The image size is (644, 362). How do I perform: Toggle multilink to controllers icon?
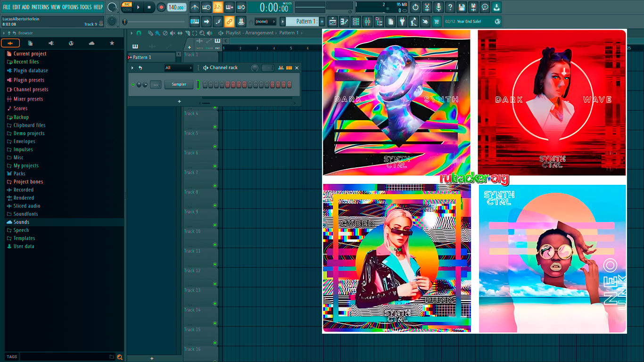[x=241, y=21]
